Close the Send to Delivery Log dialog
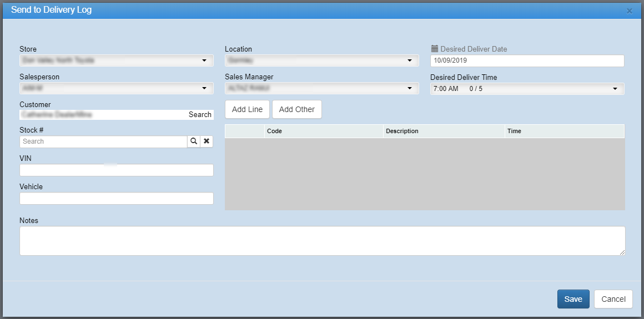 pos(629,11)
